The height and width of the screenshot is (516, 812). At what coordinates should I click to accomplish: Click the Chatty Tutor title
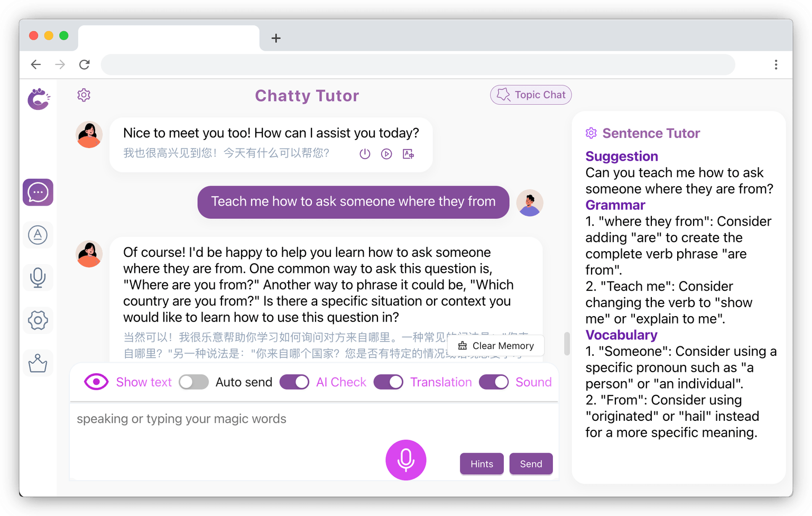pos(307,96)
